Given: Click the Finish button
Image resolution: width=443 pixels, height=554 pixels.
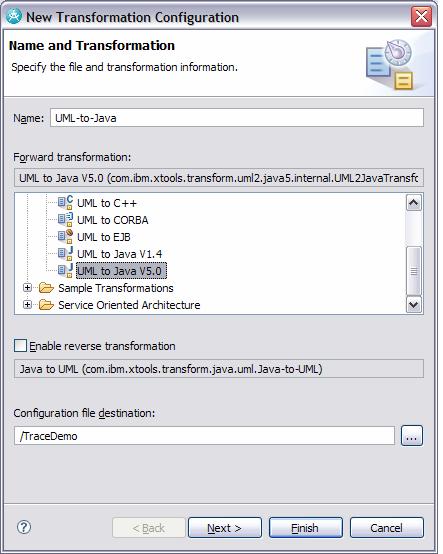Looking at the screenshot, I should pyautogui.click(x=306, y=528).
